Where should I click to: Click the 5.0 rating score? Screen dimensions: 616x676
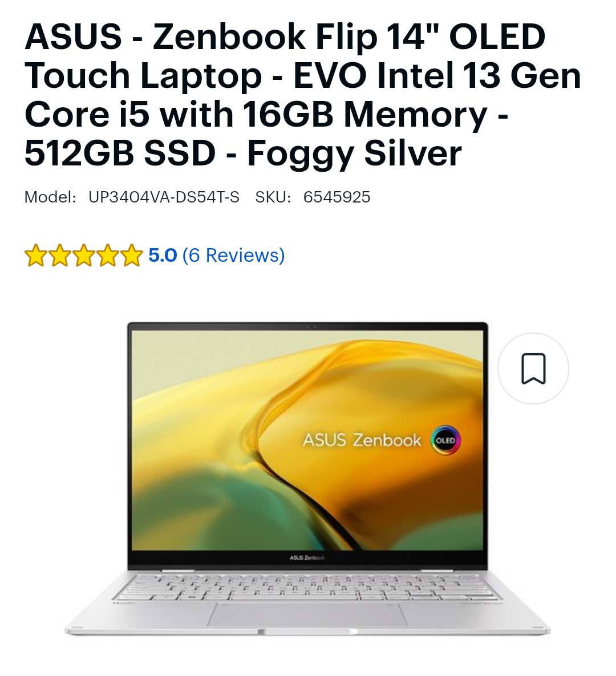click(163, 255)
